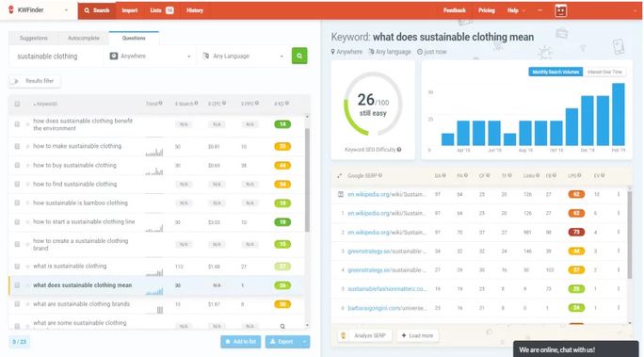The image size is (644, 357).
Task: Check 'how sustainable is bamboo clothing' row
Action: pos(17,203)
